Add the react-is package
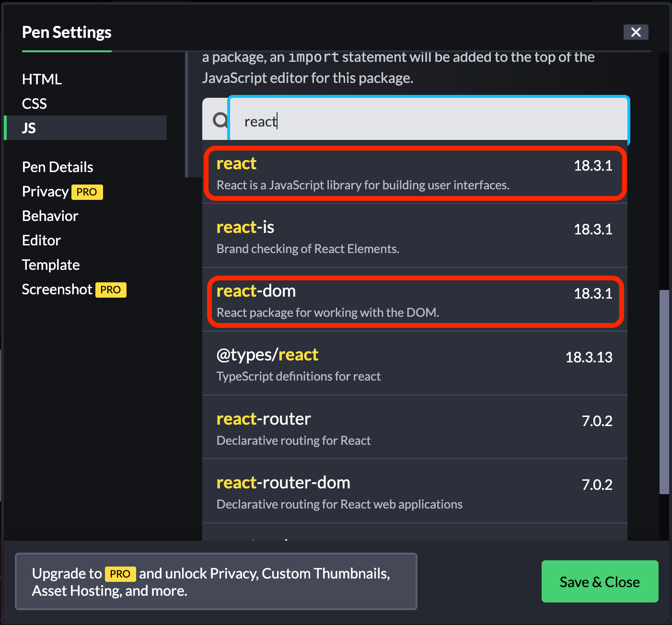The image size is (672, 625). point(415,236)
